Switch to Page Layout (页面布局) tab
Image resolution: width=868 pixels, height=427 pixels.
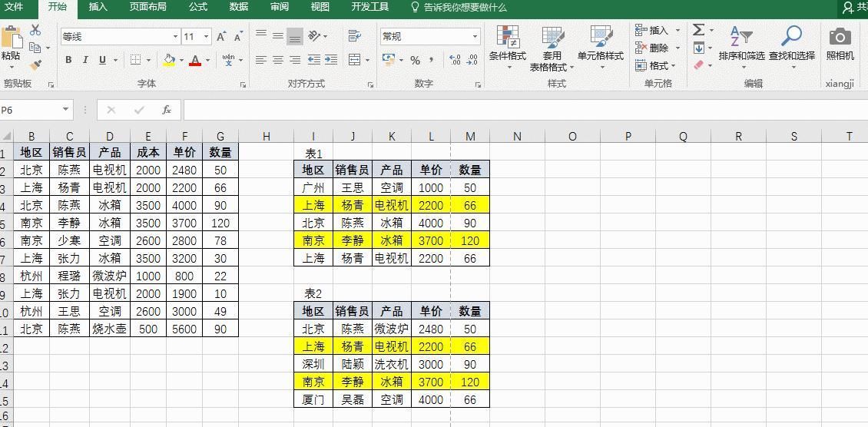tap(147, 7)
